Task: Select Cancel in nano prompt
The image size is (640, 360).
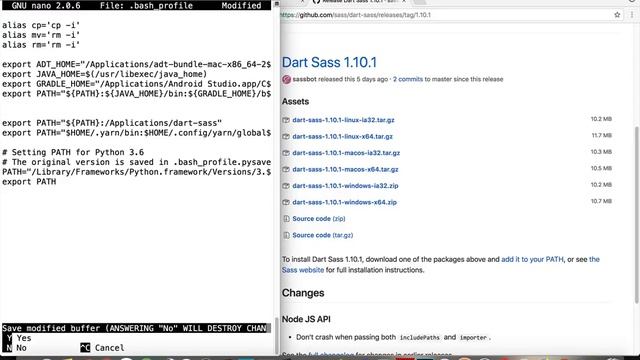Action: [102, 348]
